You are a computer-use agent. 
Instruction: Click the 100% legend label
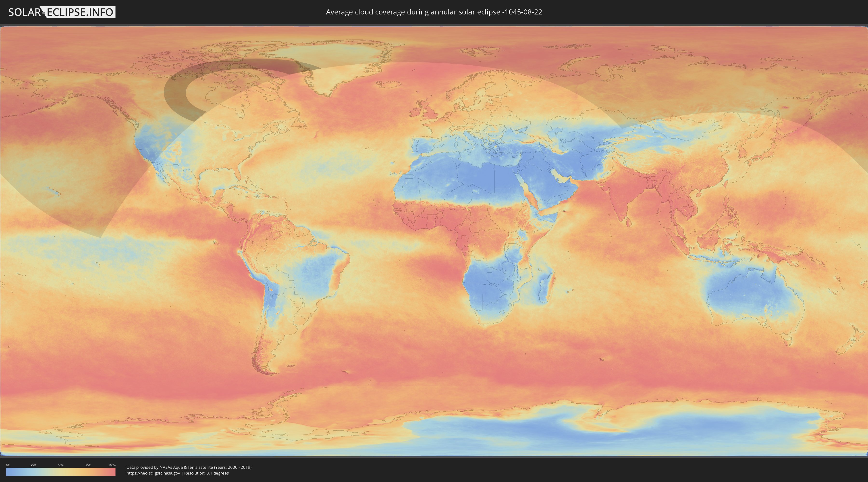112,465
